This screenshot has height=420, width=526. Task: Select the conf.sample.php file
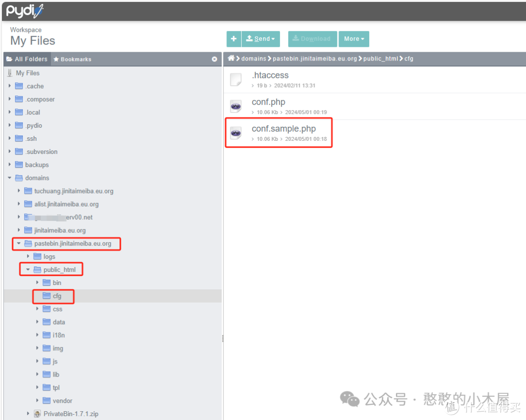coord(375,133)
